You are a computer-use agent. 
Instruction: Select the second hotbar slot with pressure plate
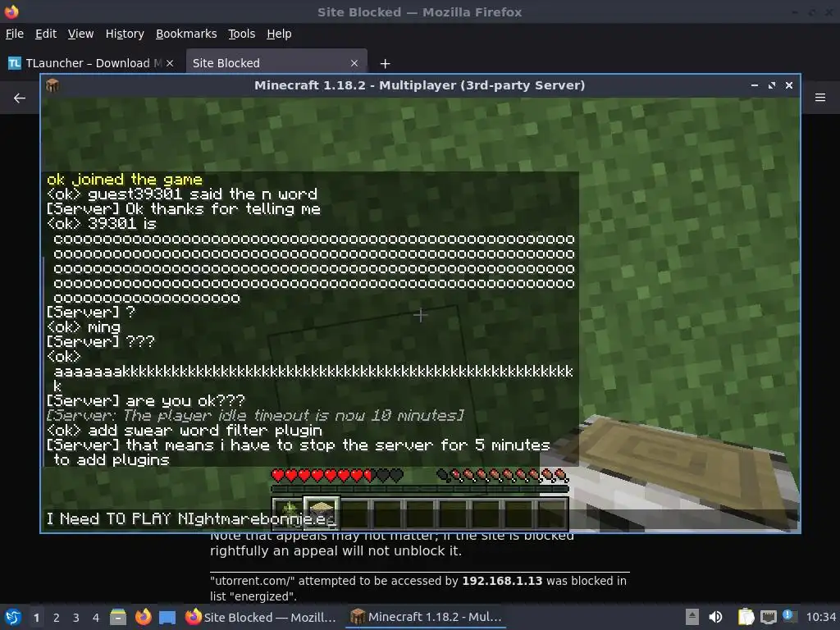click(321, 514)
